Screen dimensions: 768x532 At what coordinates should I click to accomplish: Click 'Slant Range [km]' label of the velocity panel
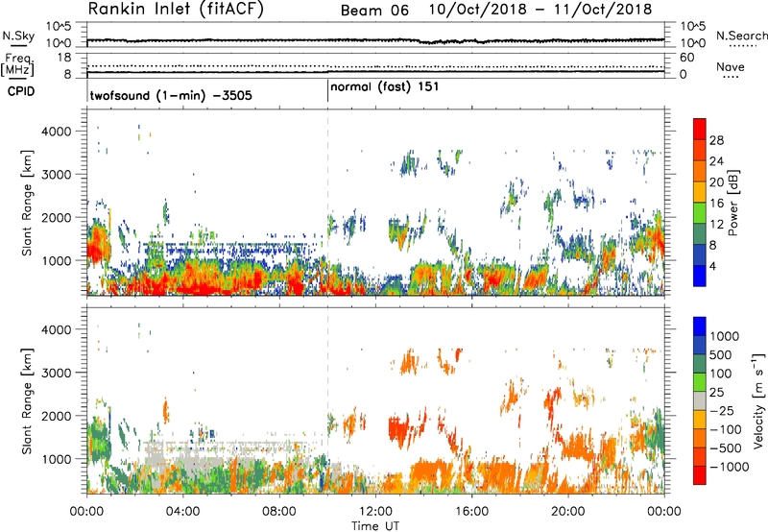tap(27, 401)
